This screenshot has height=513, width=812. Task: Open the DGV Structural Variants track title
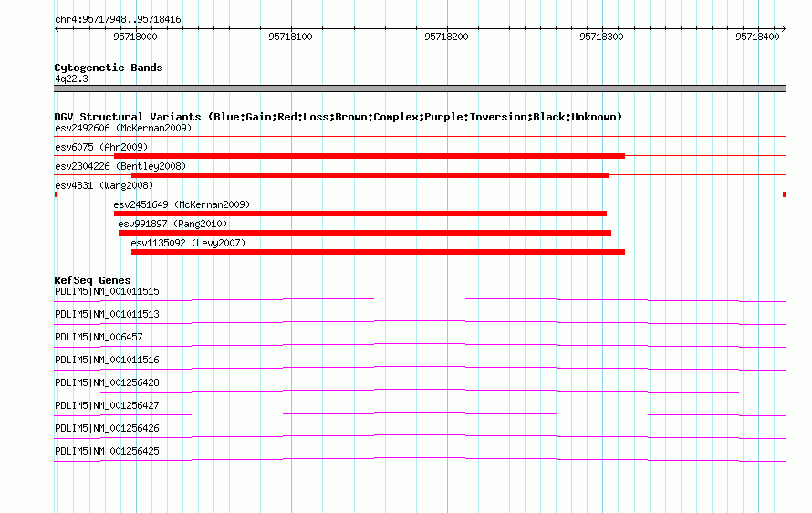pos(338,117)
